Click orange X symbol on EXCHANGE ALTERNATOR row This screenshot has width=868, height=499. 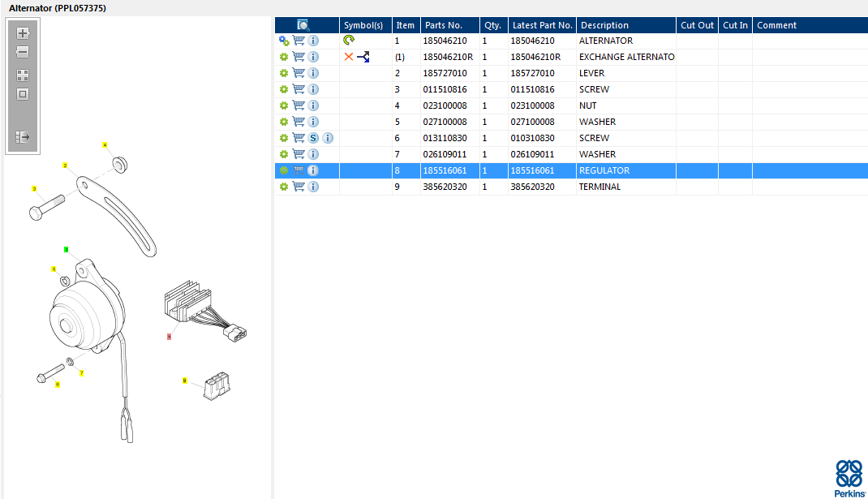[349, 57]
